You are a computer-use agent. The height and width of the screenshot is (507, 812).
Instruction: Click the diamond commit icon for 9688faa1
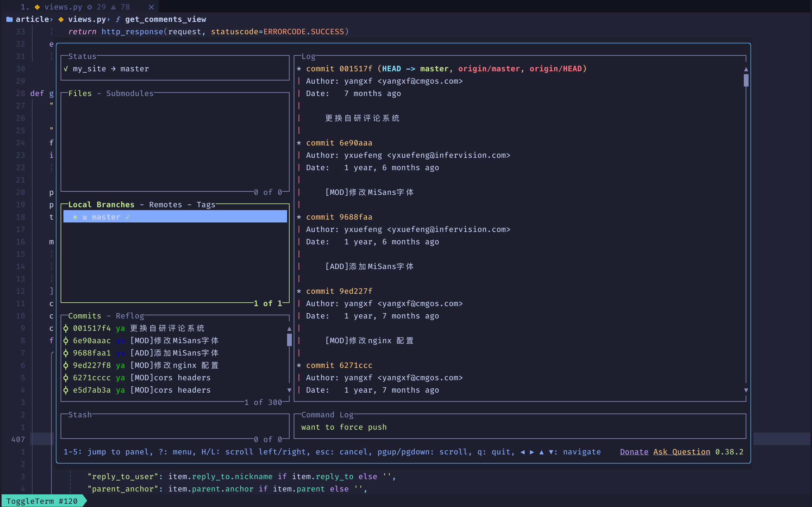point(65,353)
